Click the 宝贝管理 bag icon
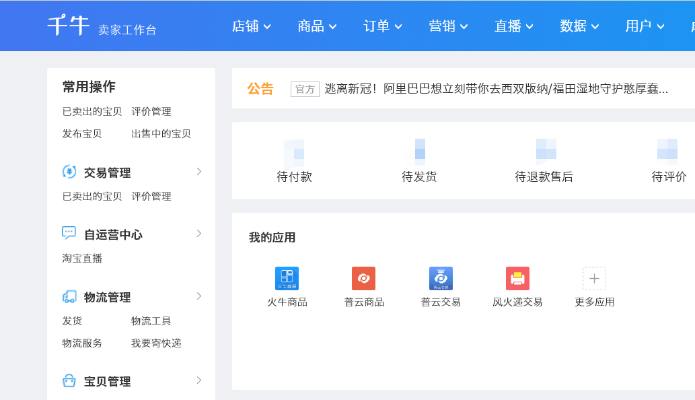This screenshot has width=695, height=400. pos(69,381)
